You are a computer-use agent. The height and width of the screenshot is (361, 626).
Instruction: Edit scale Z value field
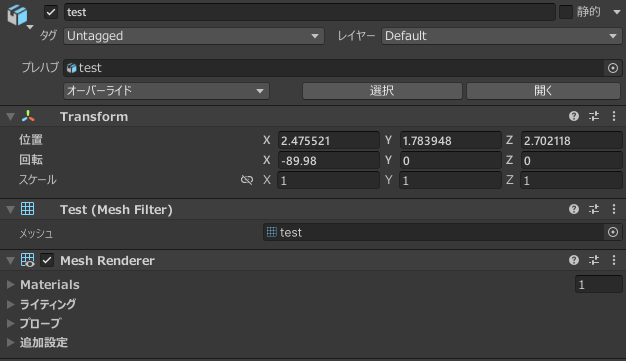tap(571, 180)
